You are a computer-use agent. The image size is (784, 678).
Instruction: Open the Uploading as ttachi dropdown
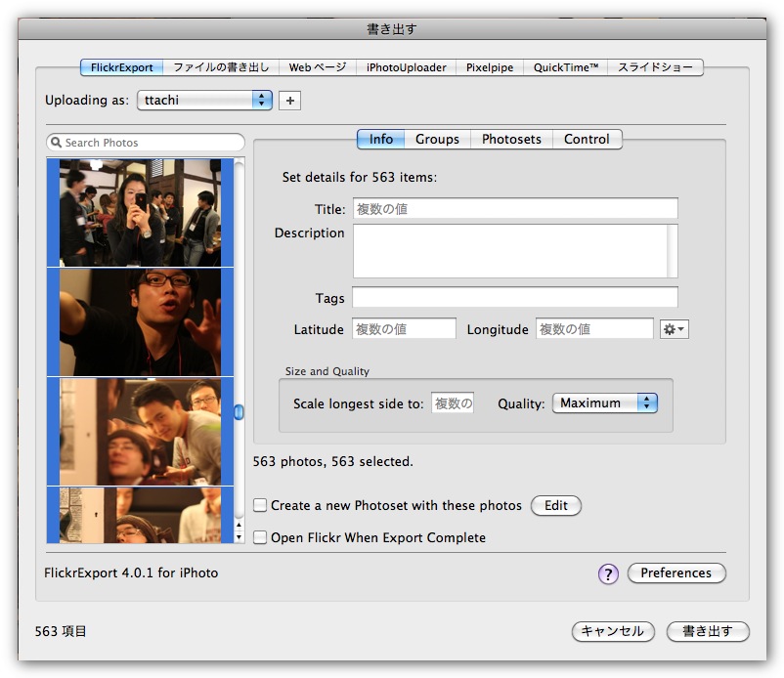204,100
